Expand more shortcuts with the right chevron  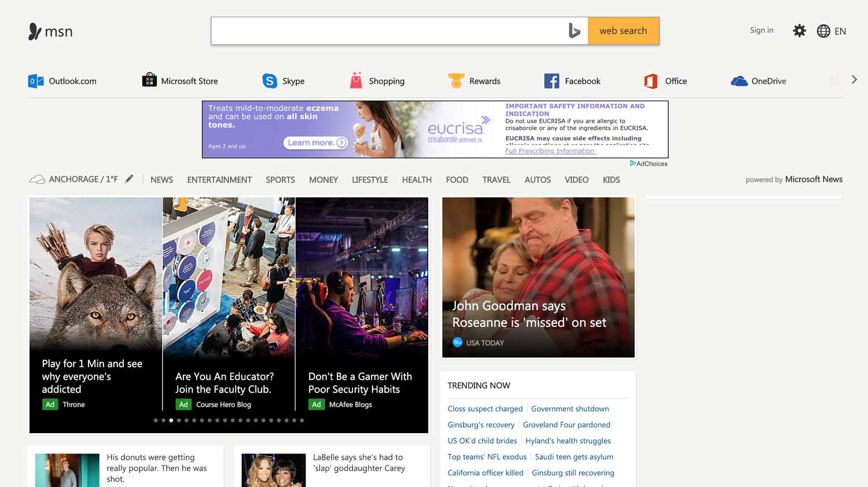coord(854,80)
